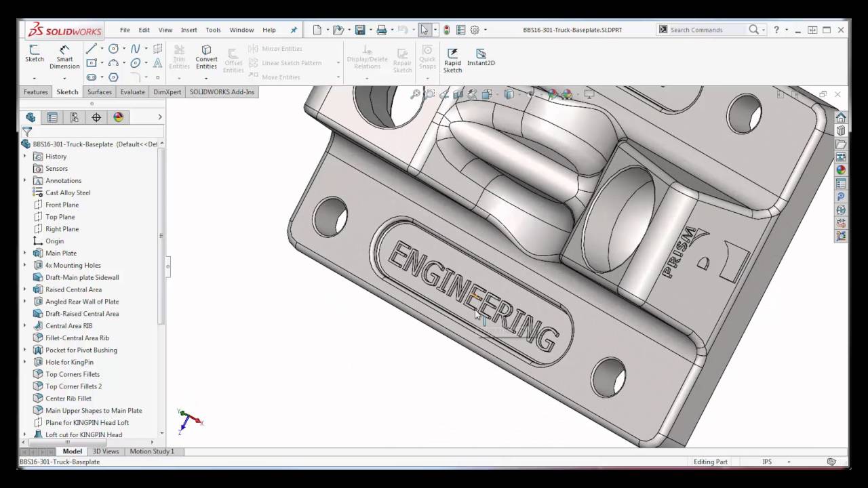Viewport: 868px width, 488px height.
Task: Select the Ellipse sketch tool
Action: (x=136, y=63)
